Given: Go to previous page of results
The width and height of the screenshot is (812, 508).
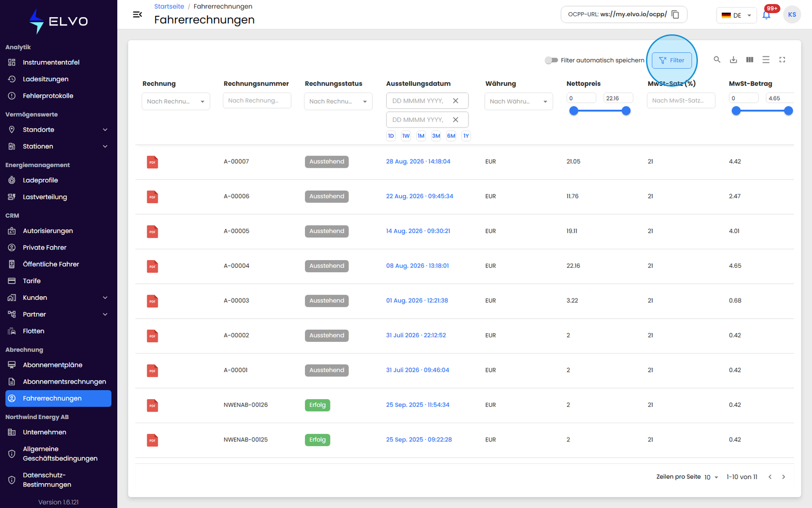Looking at the screenshot, I should point(770,477).
